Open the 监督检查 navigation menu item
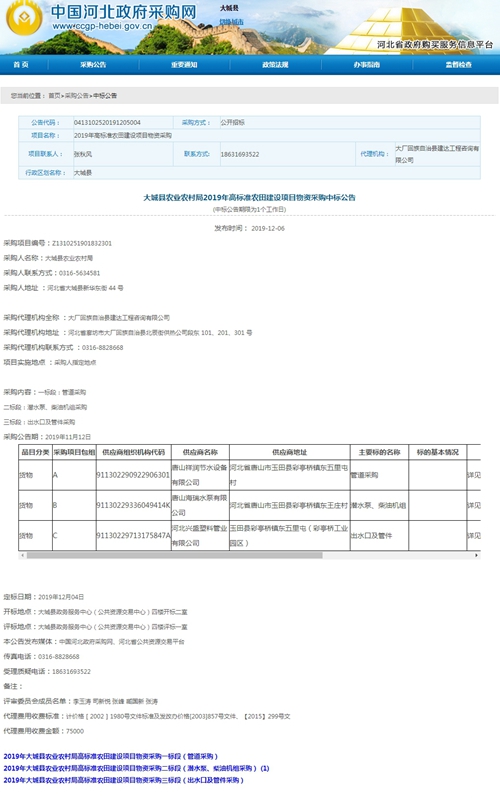500x798 pixels. 459,65
